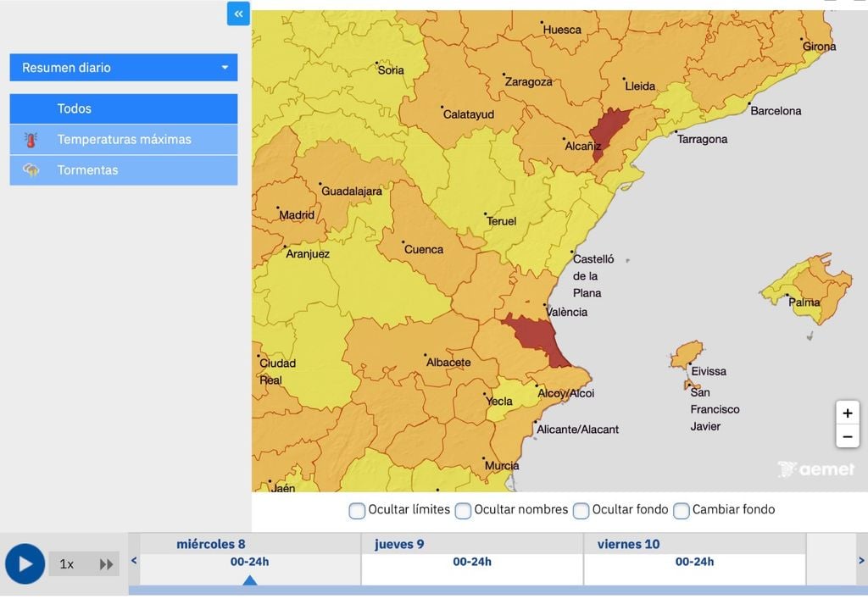The height and width of the screenshot is (610, 868).
Task: Enable the Cambiar fondo checkbox
Action: (x=682, y=510)
